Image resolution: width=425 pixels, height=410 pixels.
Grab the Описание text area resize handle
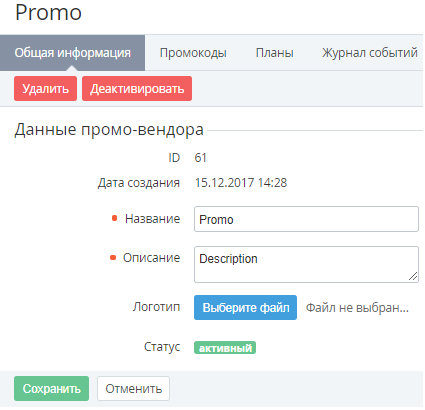[x=413, y=276]
